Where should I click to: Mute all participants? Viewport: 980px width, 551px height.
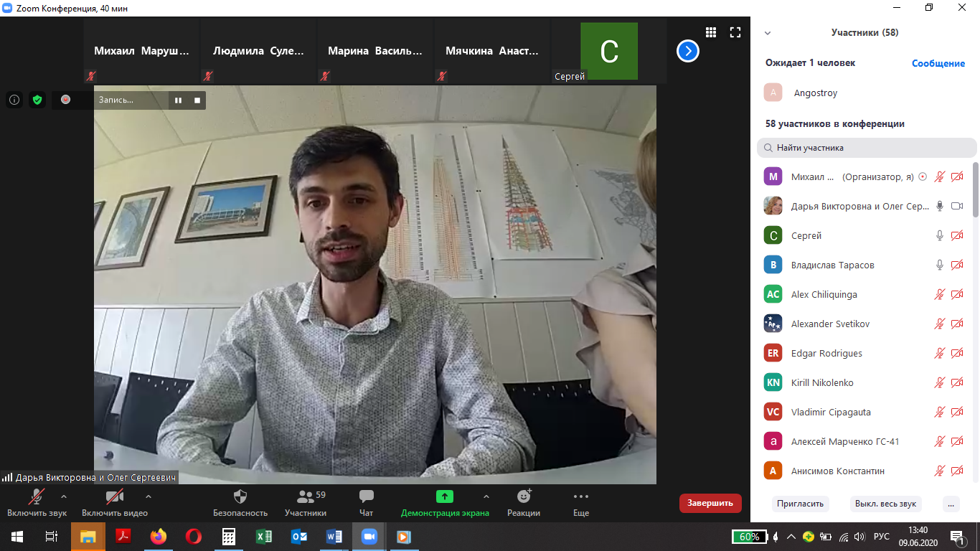(x=885, y=504)
